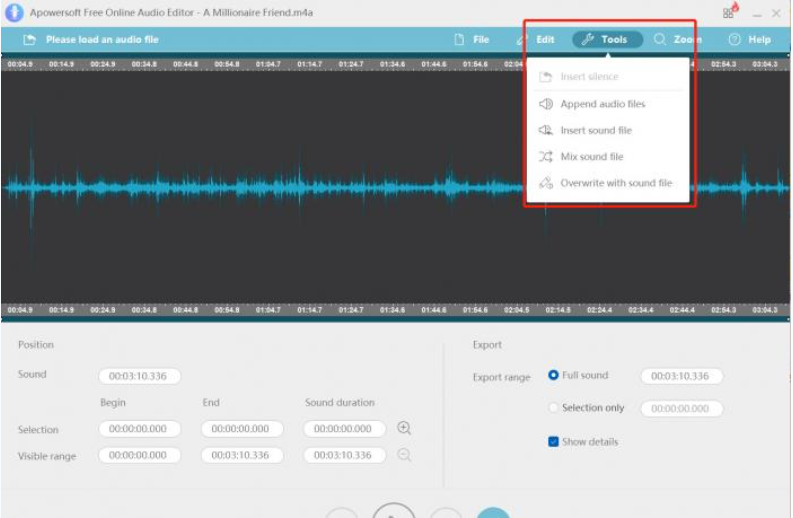Click the 00:24.9 marker on the top ruler
This screenshot has height=518, width=793.
(103, 64)
